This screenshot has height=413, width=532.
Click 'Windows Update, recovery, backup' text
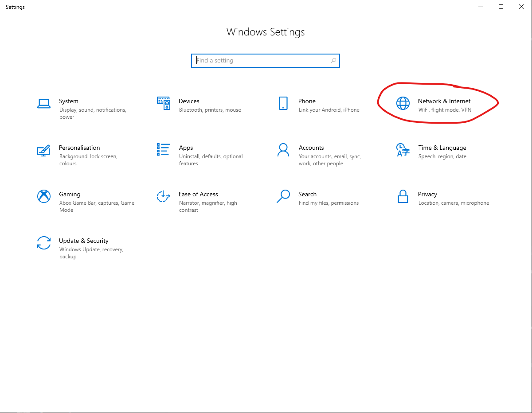91,253
